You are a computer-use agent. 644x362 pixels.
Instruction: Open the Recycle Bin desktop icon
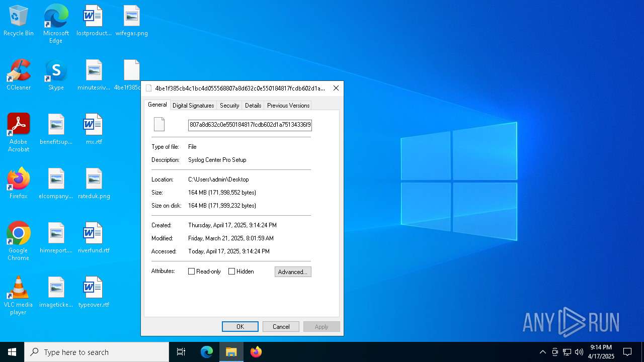coord(19,21)
